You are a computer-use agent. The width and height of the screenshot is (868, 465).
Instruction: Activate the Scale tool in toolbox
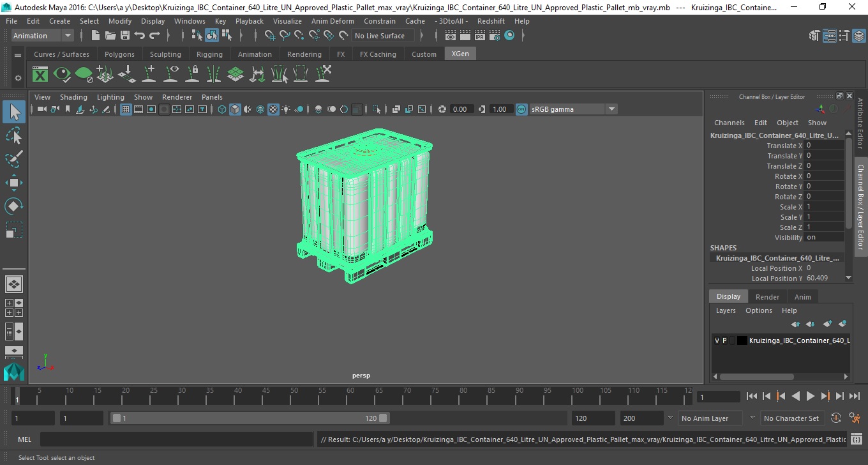tap(14, 229)
